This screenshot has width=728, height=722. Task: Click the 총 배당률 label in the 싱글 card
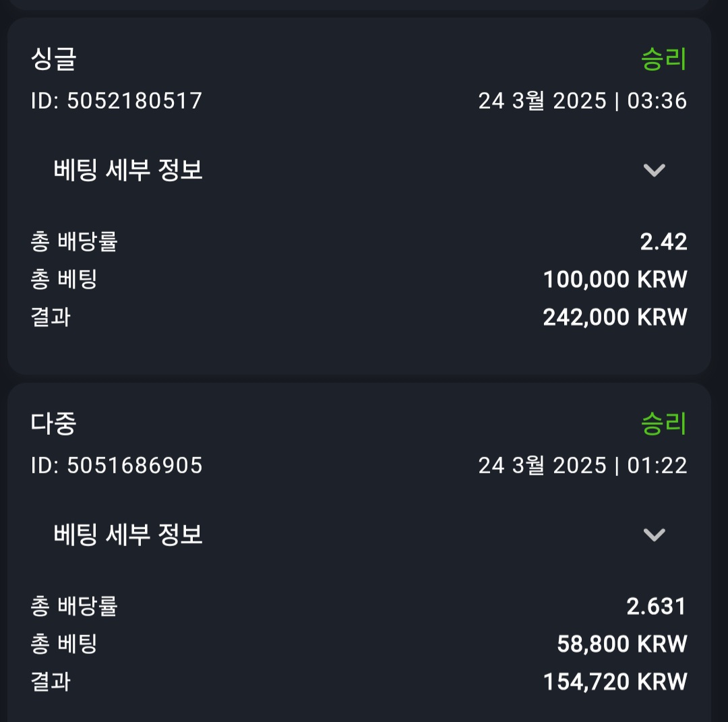[x=74, y=242]
